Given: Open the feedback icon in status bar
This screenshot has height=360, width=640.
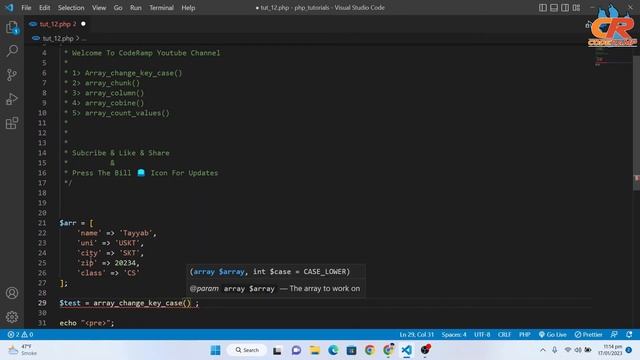Looking at the screenshot, I should coord(614,334).
